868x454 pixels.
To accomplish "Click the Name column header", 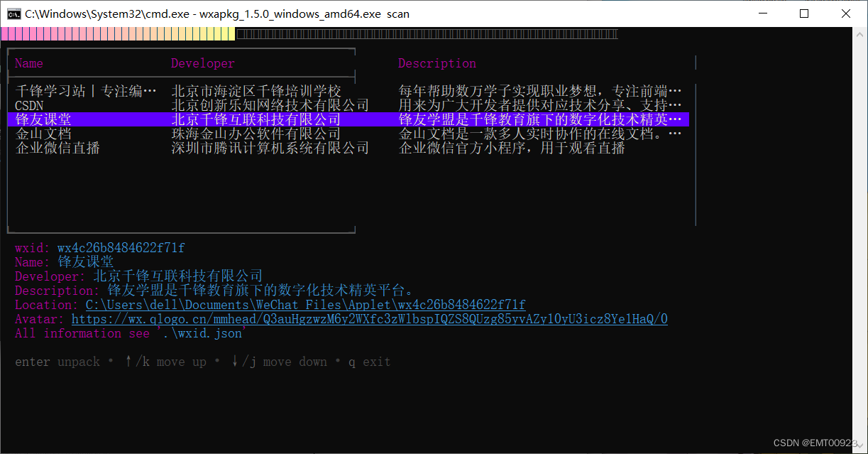I will pos(29,63).
